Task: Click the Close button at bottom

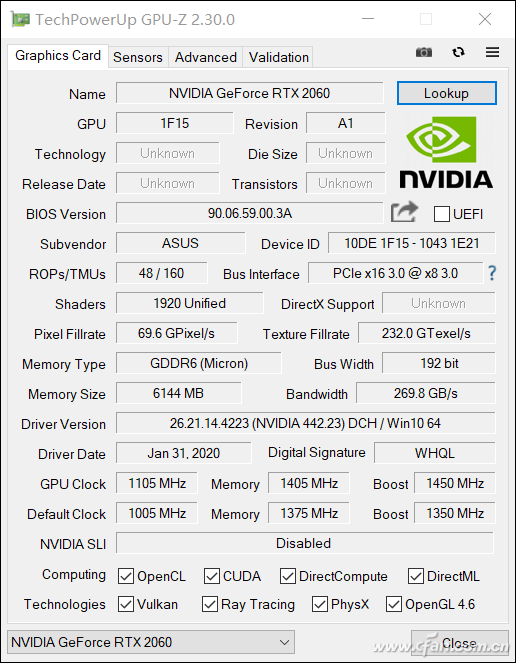Action: [x=460, y=643]
